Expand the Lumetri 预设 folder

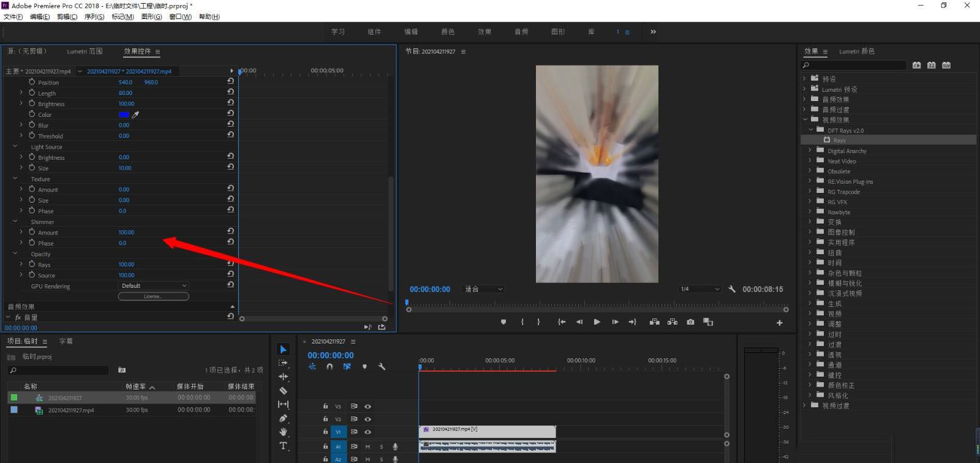pyautogui.click(x=804, y=89)
